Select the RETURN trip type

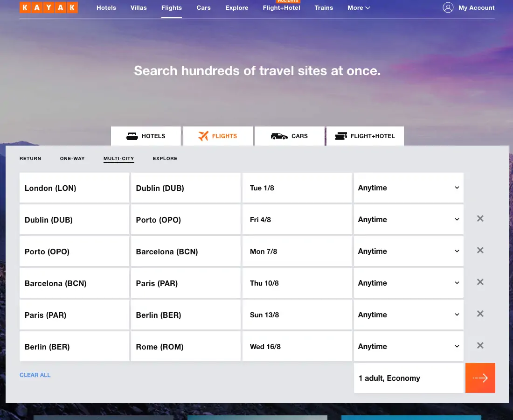[x=30, y=159]
